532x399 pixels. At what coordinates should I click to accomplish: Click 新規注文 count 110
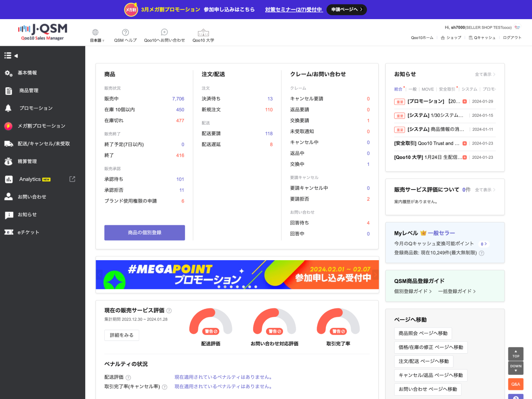tap(269, 110)
